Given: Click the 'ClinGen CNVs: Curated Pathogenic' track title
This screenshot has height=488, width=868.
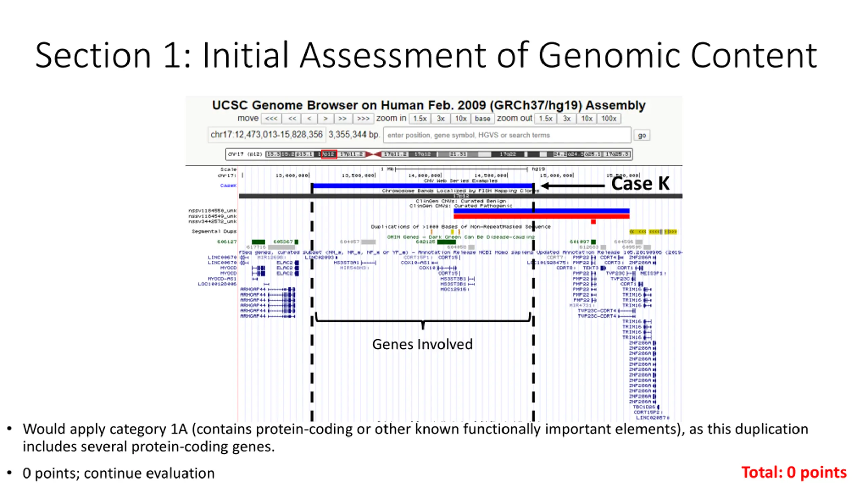Looking at the screenshot, I should (x=461, y=206).
